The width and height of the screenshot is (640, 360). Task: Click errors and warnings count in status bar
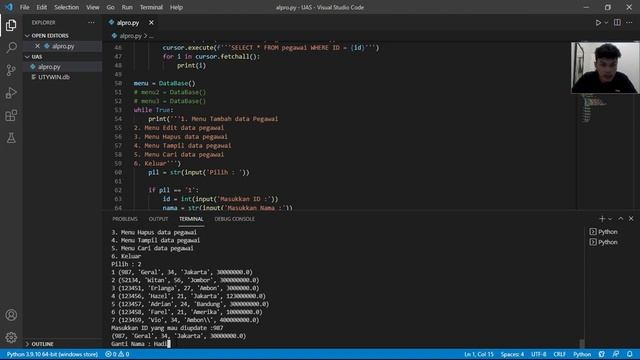click(x=117, y=354)
